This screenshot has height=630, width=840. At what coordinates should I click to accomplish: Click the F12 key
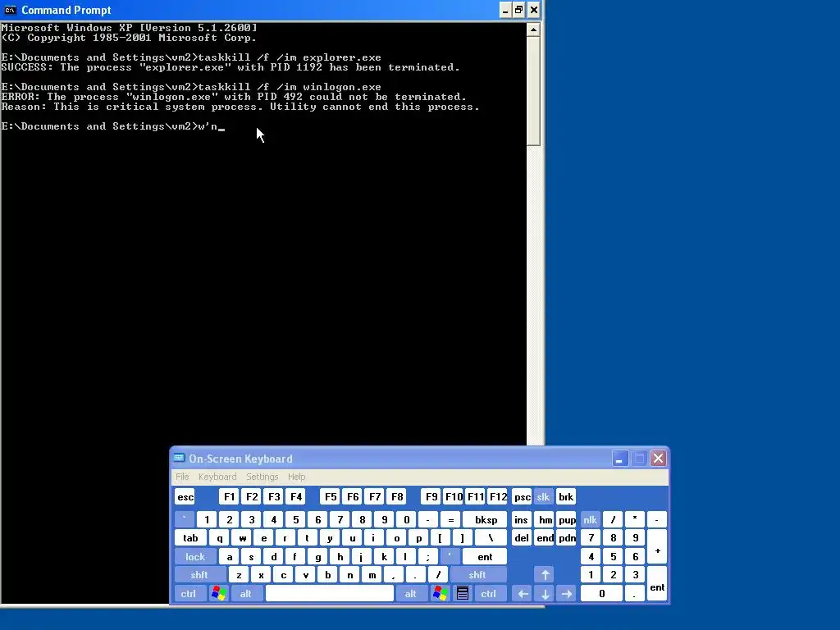498,496
